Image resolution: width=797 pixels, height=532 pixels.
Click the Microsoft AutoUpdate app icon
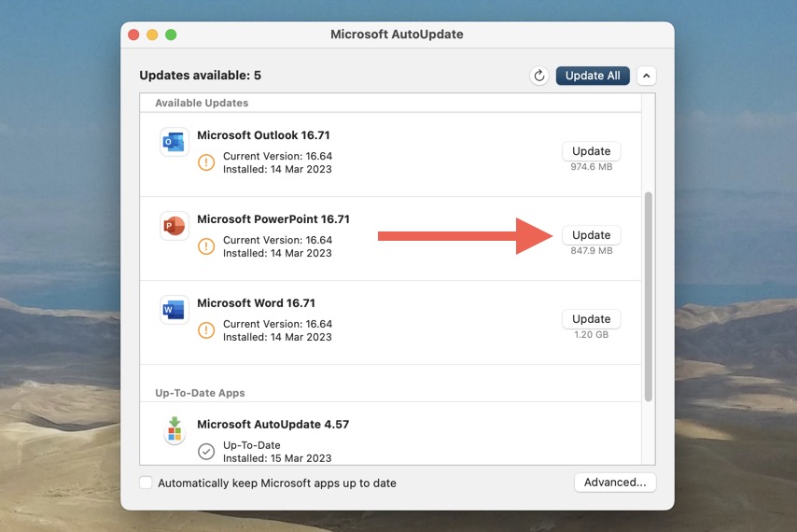[x=174, y=430]
